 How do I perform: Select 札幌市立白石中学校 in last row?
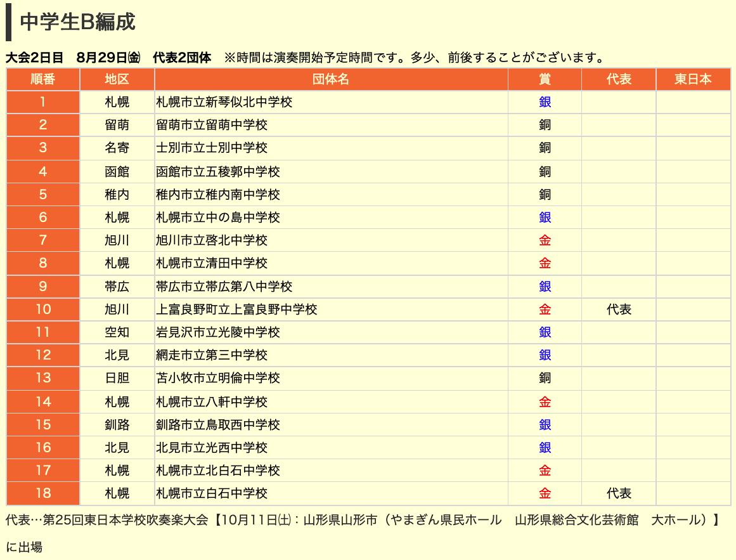pyautogui.click(x=212, y=493)
